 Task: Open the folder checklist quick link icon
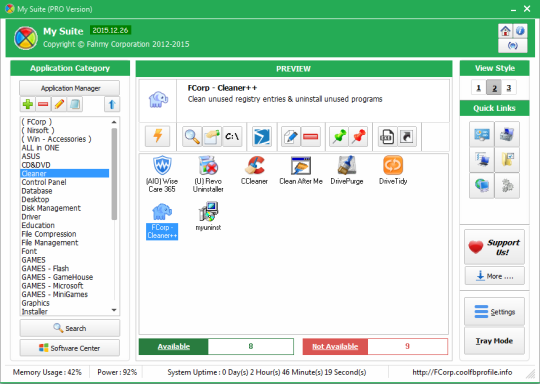tap(507, 160)
